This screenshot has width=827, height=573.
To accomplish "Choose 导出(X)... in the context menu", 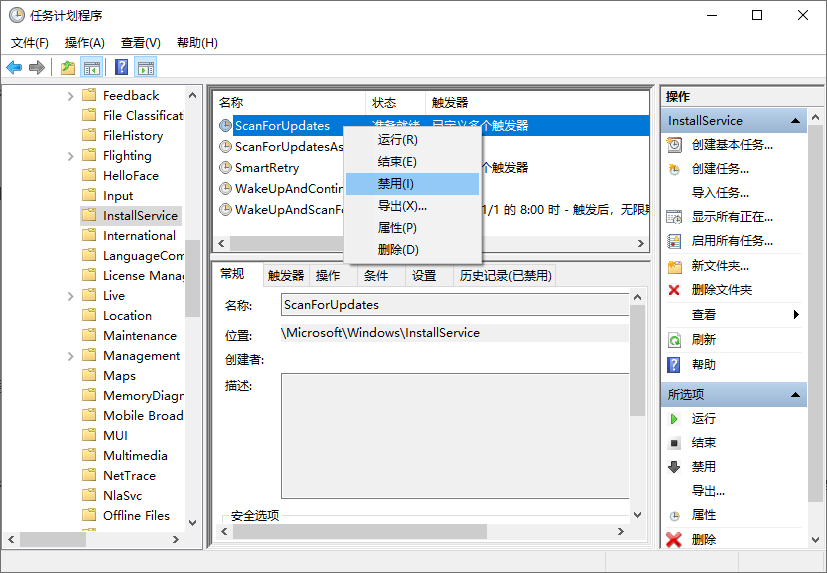I will tap(412, 206).
